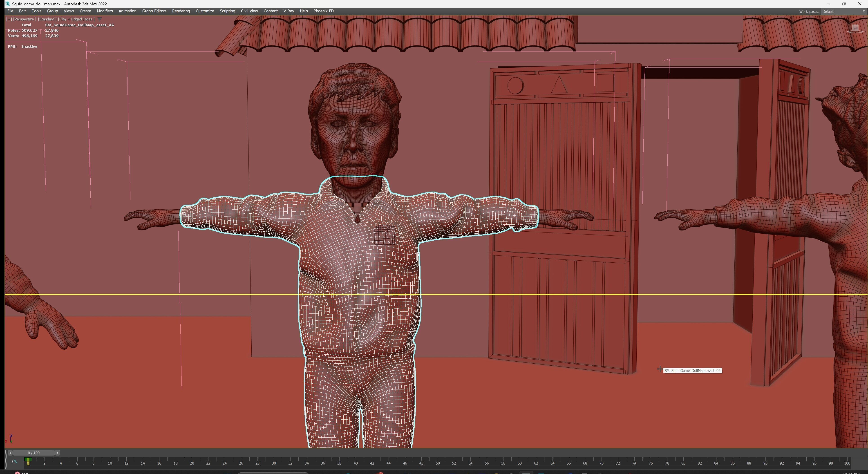Open the Modifiers menu
868x474 pixels.
click(105, 11)
